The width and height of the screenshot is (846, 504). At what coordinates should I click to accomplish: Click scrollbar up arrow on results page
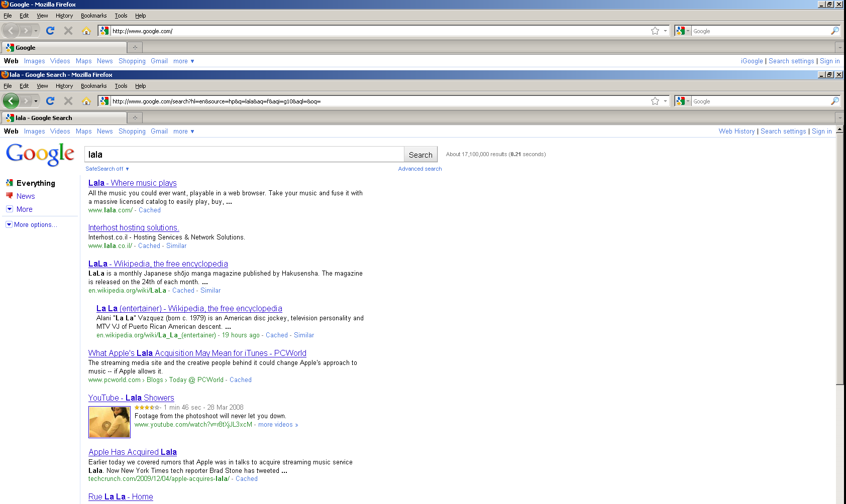click(839, 129)
